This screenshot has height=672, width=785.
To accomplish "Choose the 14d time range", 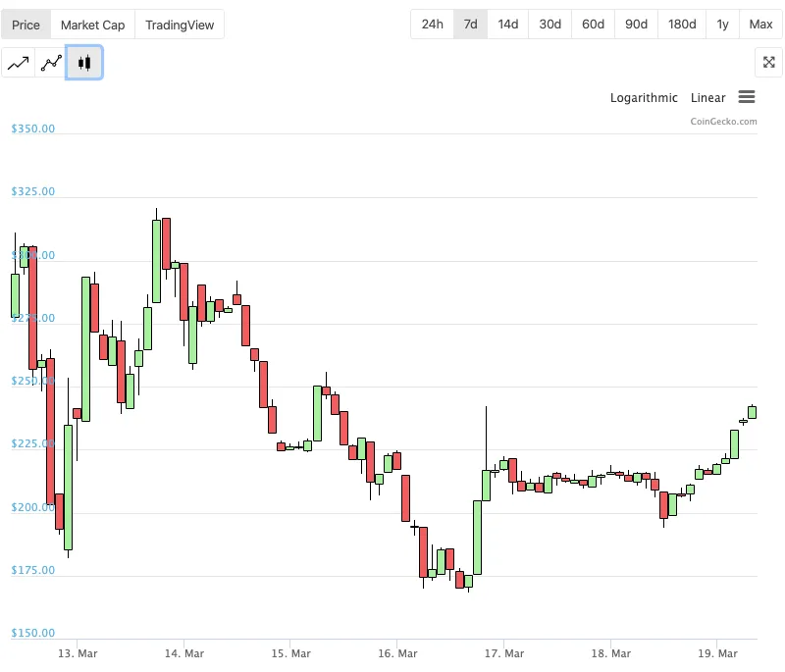I will click(507, 24).
